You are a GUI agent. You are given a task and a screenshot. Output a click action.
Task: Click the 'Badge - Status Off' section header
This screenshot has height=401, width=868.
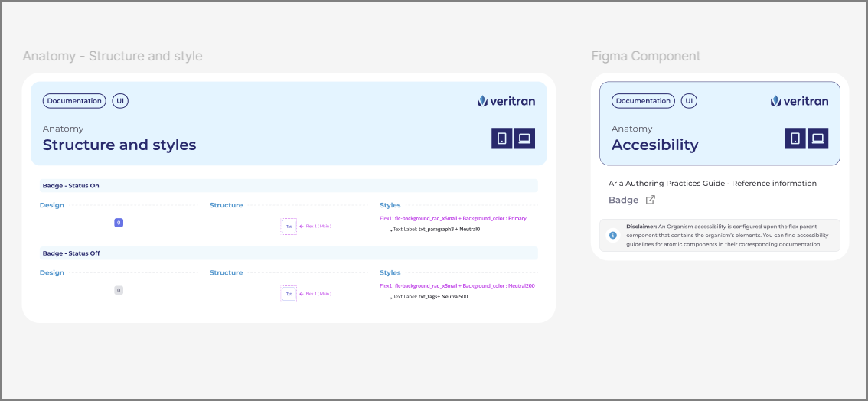[71, 253]
